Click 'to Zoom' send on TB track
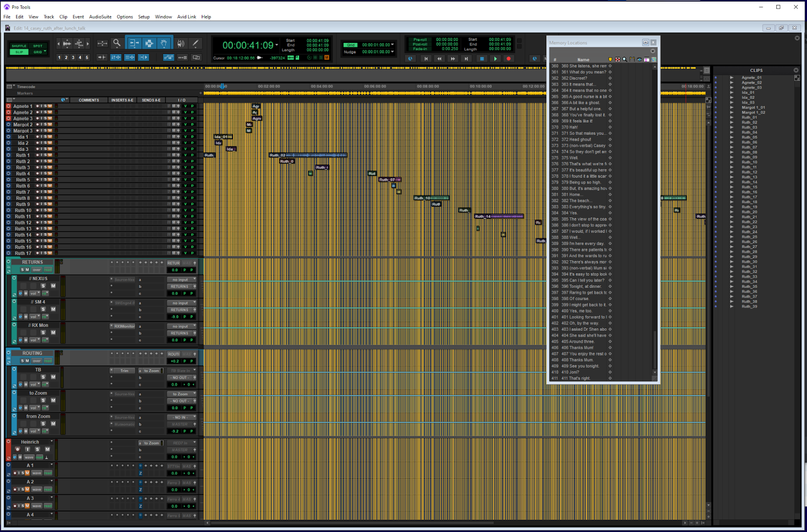807x532 pixels. [150, 371]
